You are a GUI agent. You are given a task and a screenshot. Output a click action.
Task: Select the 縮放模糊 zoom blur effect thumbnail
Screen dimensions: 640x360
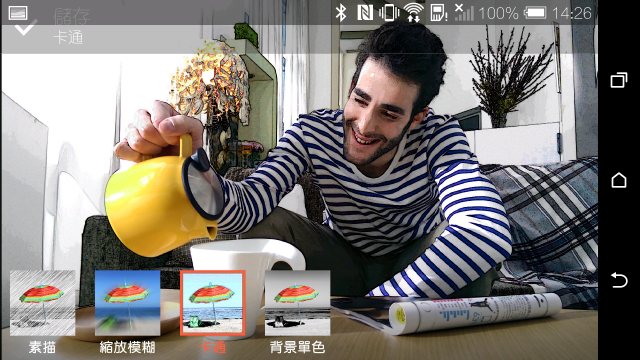127,303
